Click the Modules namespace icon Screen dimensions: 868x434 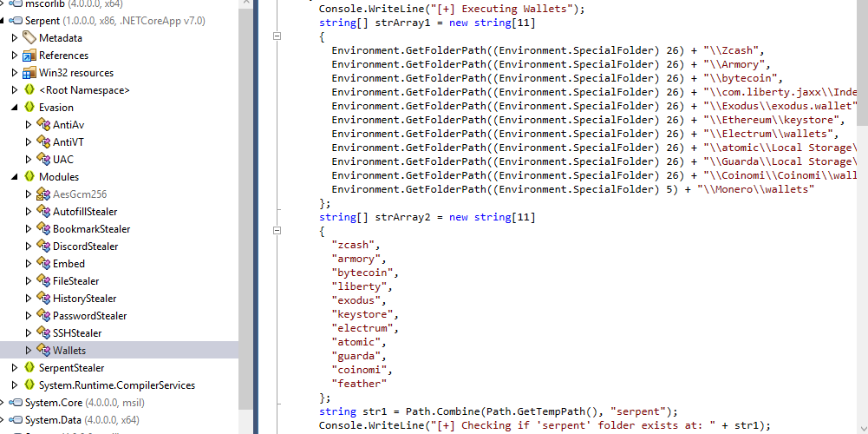point(29,176)
